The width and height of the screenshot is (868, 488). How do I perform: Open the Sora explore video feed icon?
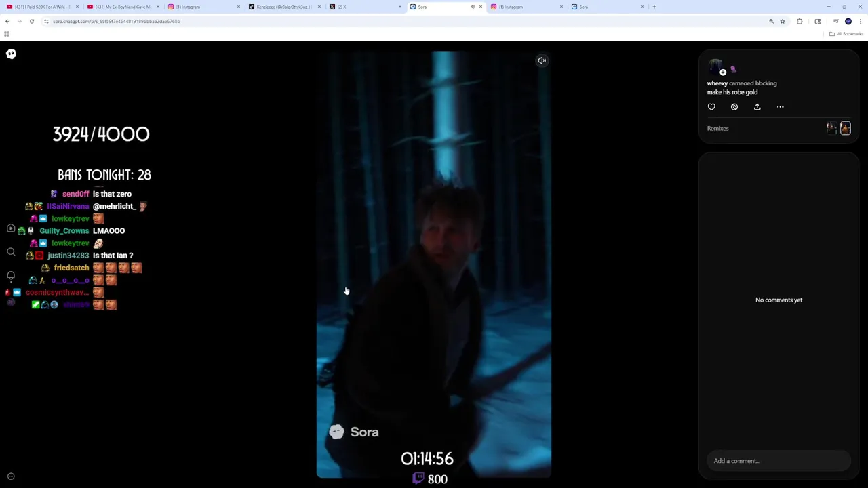coord(11,228)
